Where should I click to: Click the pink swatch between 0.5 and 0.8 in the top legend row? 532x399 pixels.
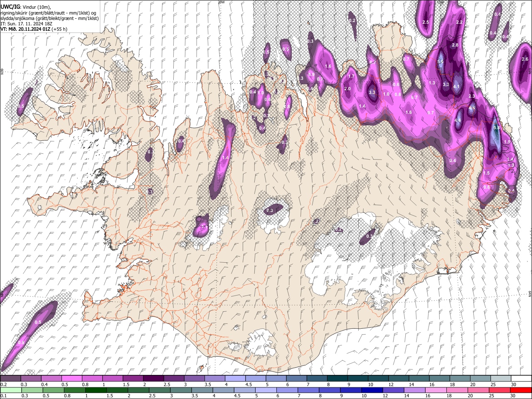click(71, 378)
